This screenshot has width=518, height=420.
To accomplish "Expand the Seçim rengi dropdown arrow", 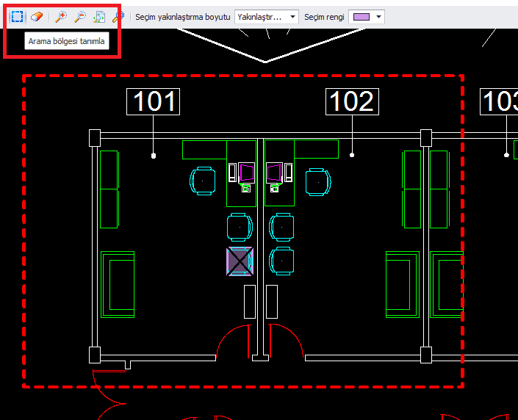I will (378, 16).
